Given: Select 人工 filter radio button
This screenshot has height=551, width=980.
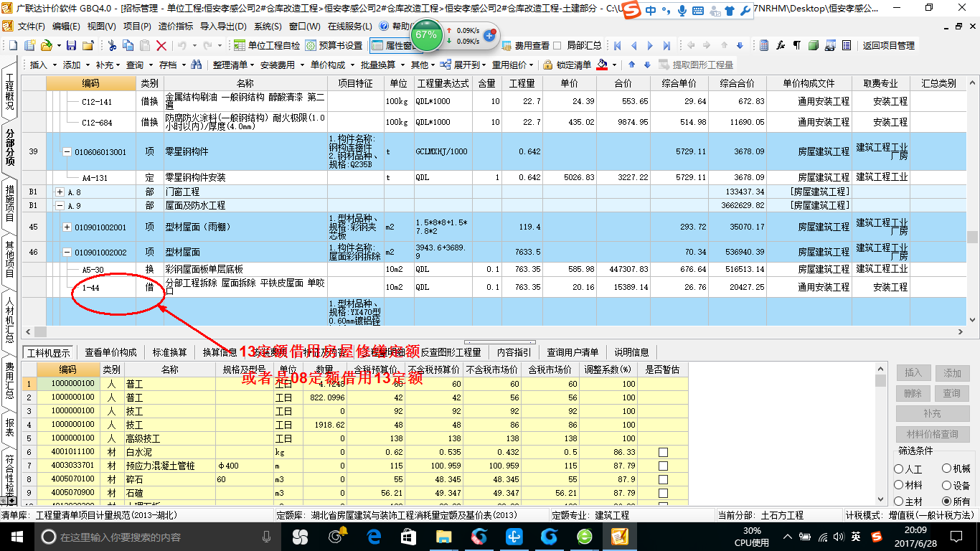Looking at the screenshot, I should pyautogui.click(x=899, y=469).
